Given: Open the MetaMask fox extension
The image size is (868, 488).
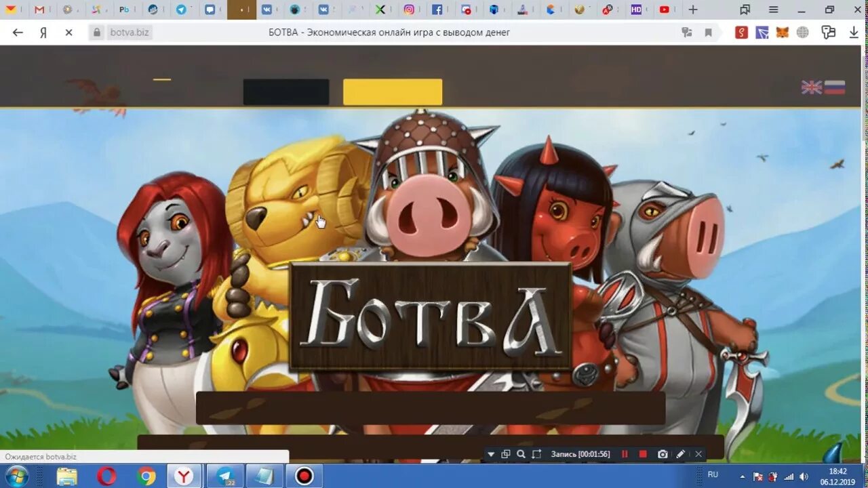Looking at the screenshot, I should [x=782, y=33].
